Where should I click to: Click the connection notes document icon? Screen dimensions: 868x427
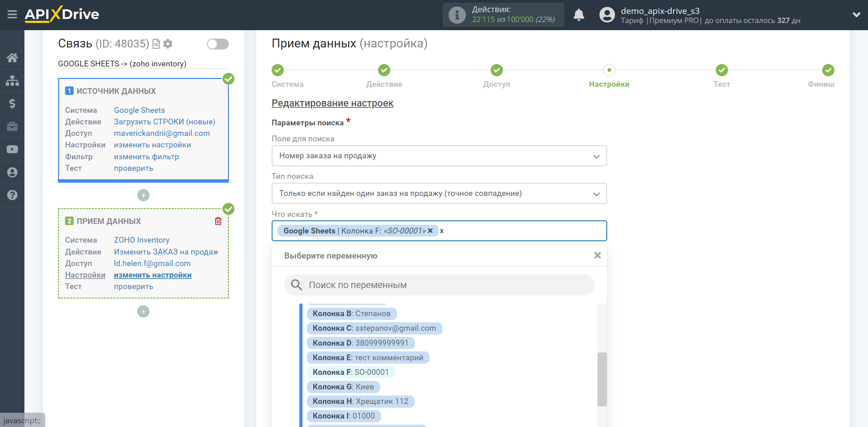tap(156, 44)
